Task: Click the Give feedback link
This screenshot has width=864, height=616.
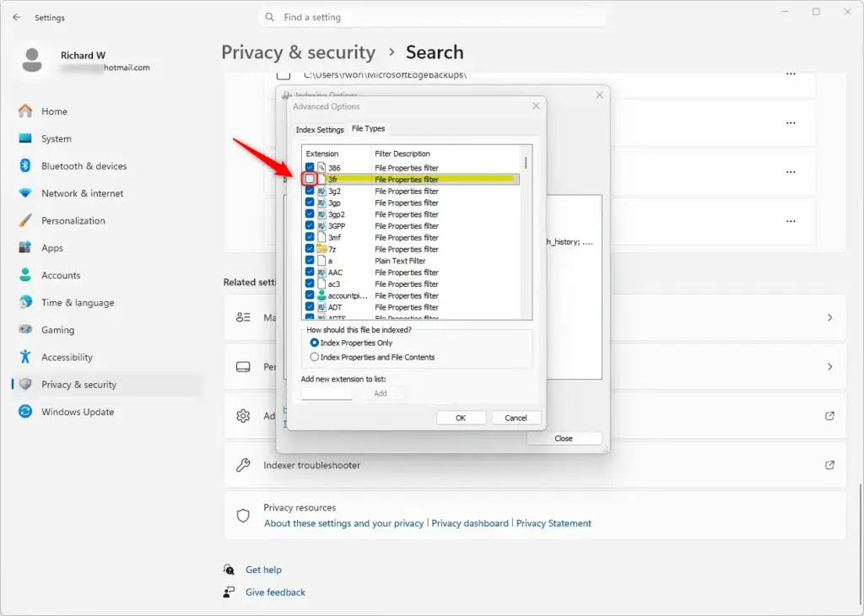Action: (276, 592)
